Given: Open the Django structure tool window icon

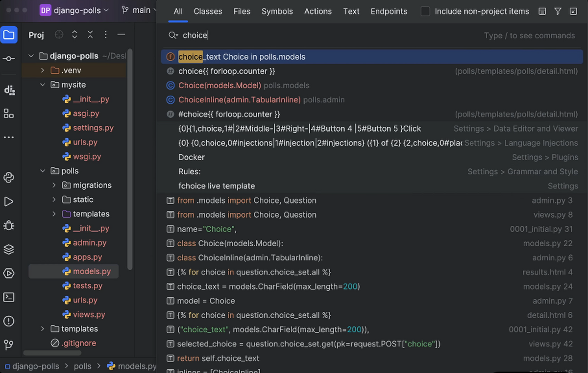Looking at the screenshot, I should [9, 90].
